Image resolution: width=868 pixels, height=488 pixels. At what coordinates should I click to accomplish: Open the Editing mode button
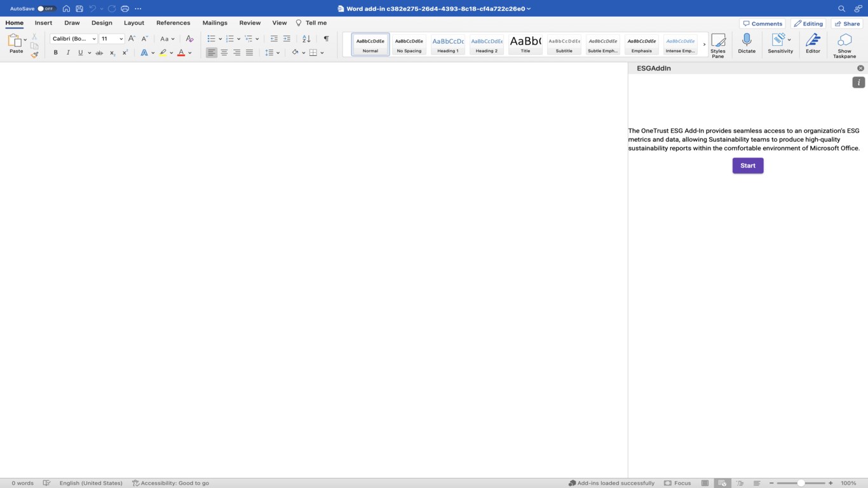pyautogui.click(x=808, y=24)
